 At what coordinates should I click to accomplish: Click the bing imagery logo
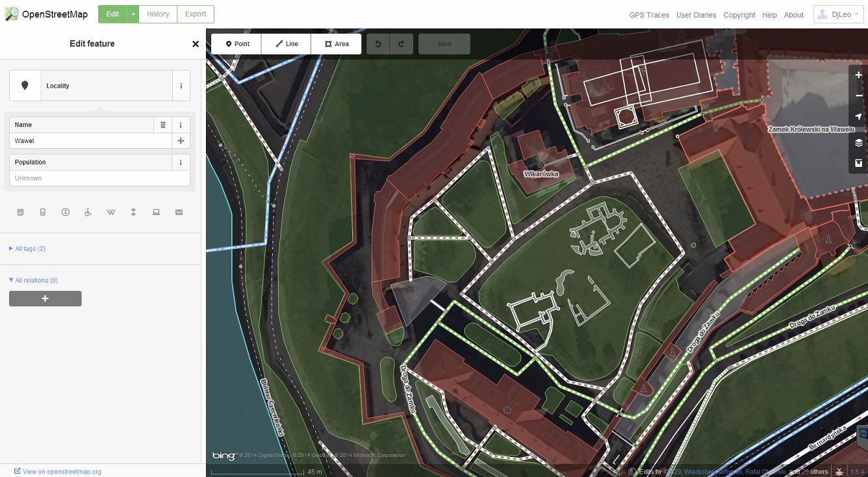(223, 456)
